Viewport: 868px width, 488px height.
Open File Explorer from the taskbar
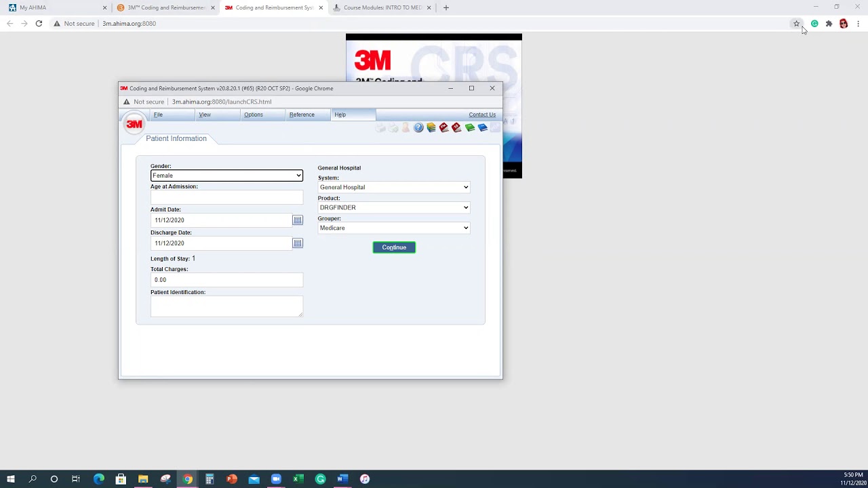click(x=143, y=479)
